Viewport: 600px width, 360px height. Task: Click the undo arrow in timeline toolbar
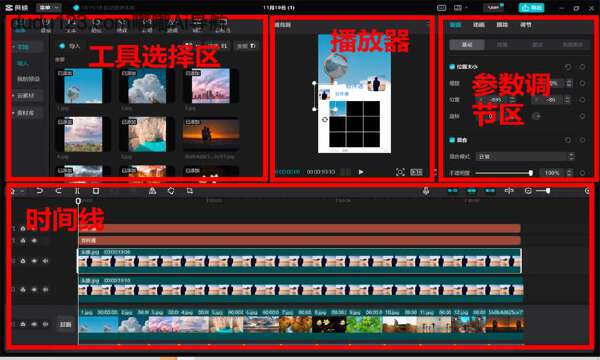pyautogui.click(x=39, y=191)
